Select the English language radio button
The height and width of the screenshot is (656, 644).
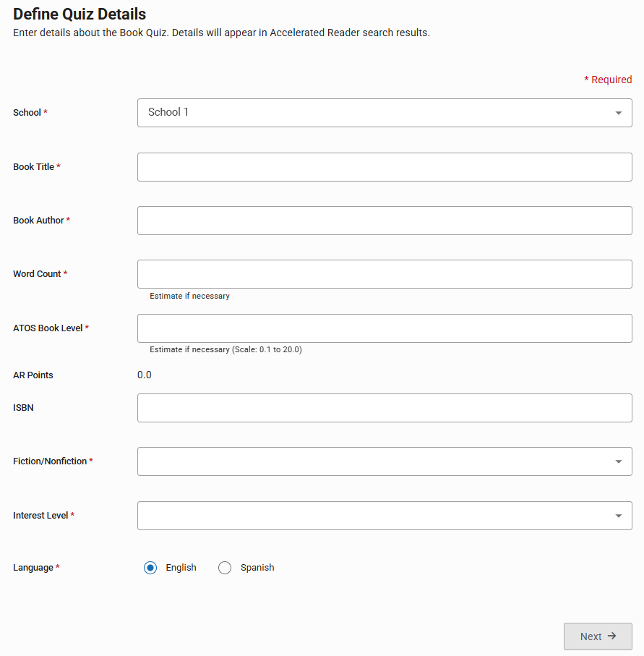click(x=150, y=568)
